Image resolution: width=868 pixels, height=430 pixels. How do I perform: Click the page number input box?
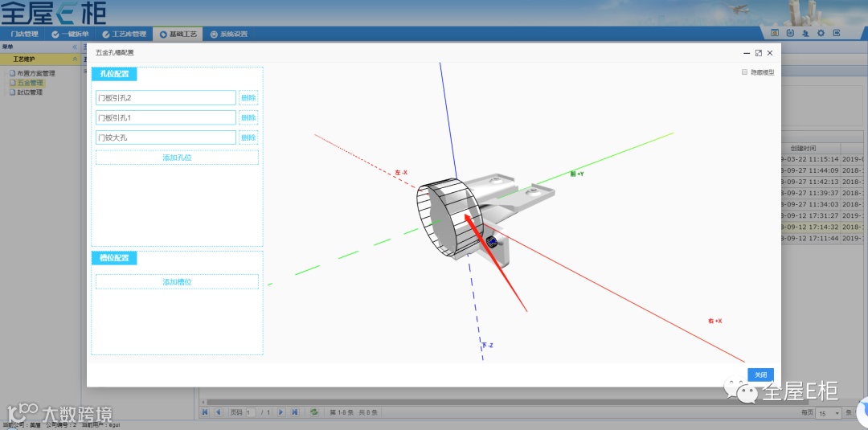click(x=251, y=413)
